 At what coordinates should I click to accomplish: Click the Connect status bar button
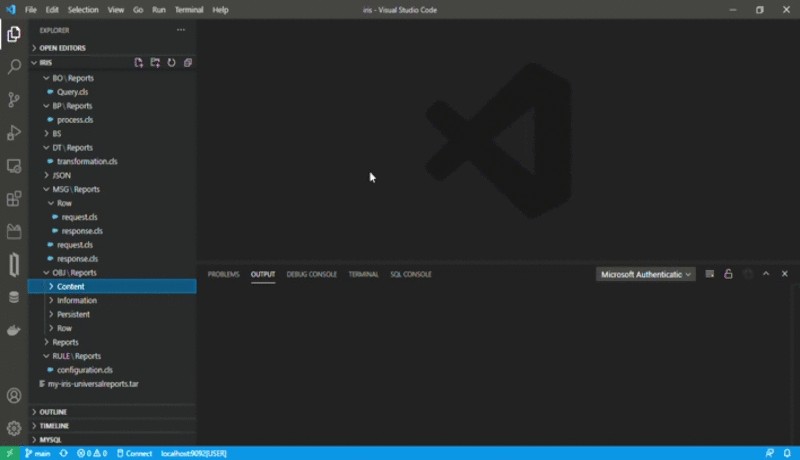[x=134, y=453]
